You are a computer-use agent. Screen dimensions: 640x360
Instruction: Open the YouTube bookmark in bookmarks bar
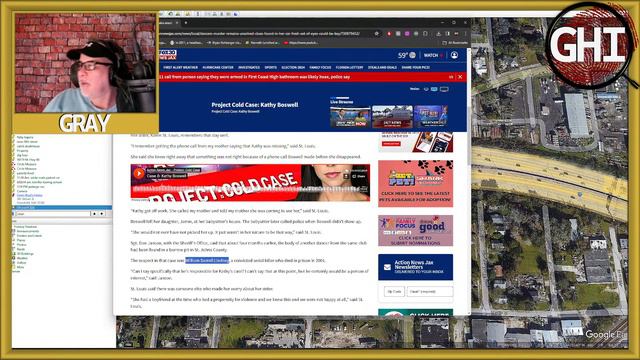302,42
